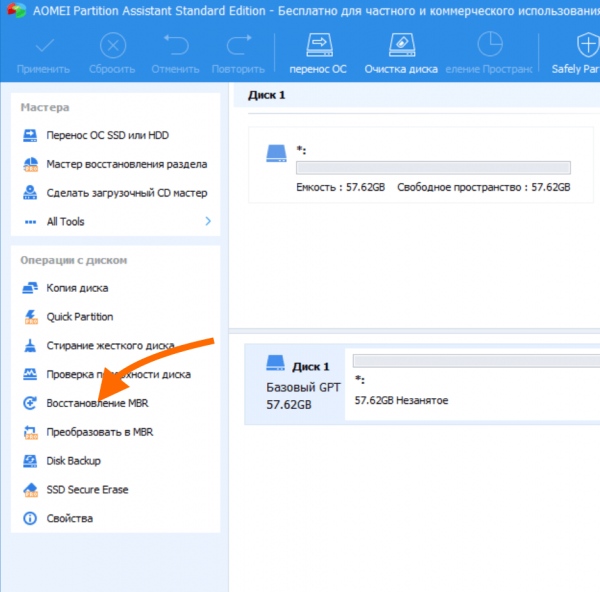The width and height of the screenshot is (600, 592).
Task: Choose Quick Partition operation
Action: 80,317
